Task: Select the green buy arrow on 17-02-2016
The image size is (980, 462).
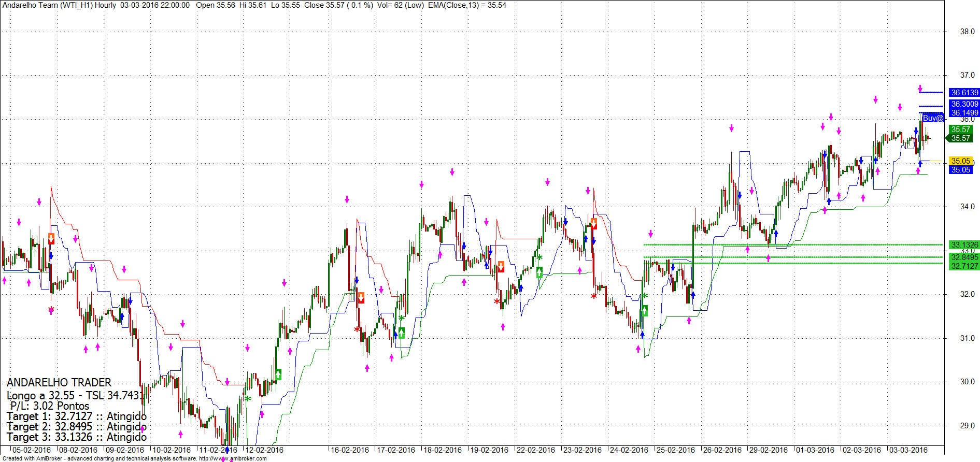Action: [x=402, y=333]
